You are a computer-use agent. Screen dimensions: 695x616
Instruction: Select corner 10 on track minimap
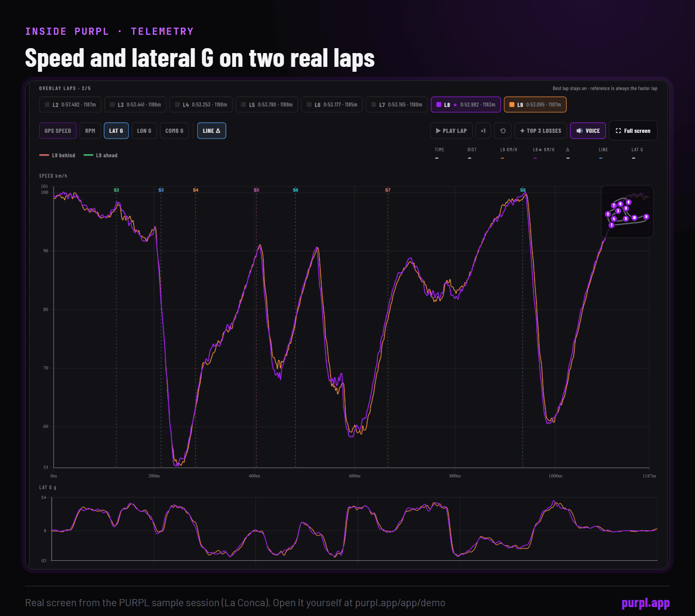[634, 218]
